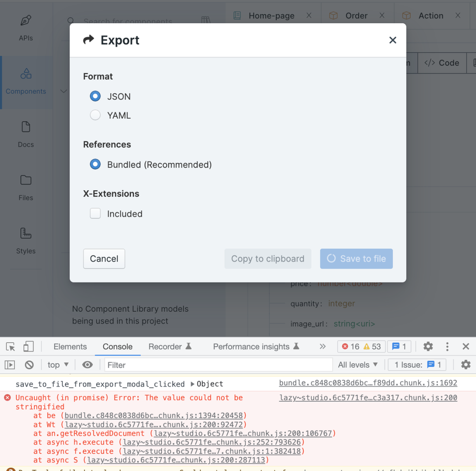Open the DevTools three-dot more options menu
The image size is (476, 471).
[x=447, y=347]
